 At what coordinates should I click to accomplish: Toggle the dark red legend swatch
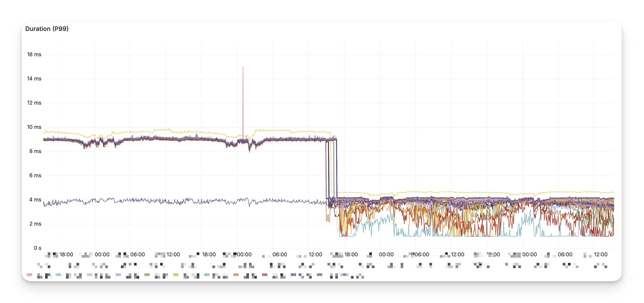tap(265, 275)
